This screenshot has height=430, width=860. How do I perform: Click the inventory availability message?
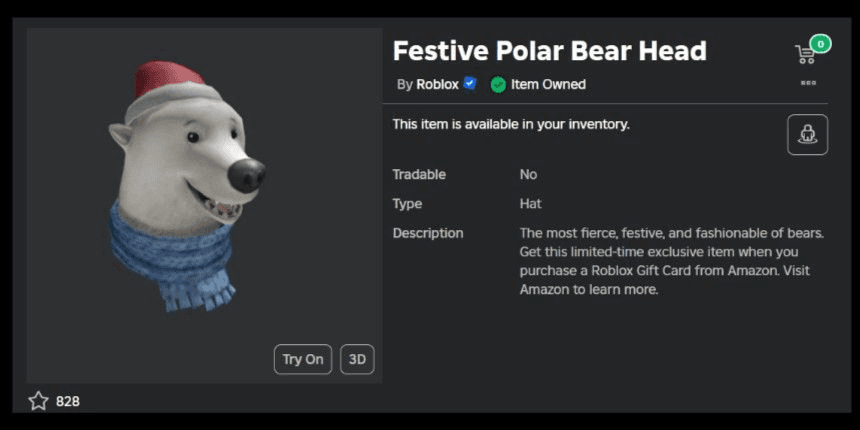click(x=510, y=124)
